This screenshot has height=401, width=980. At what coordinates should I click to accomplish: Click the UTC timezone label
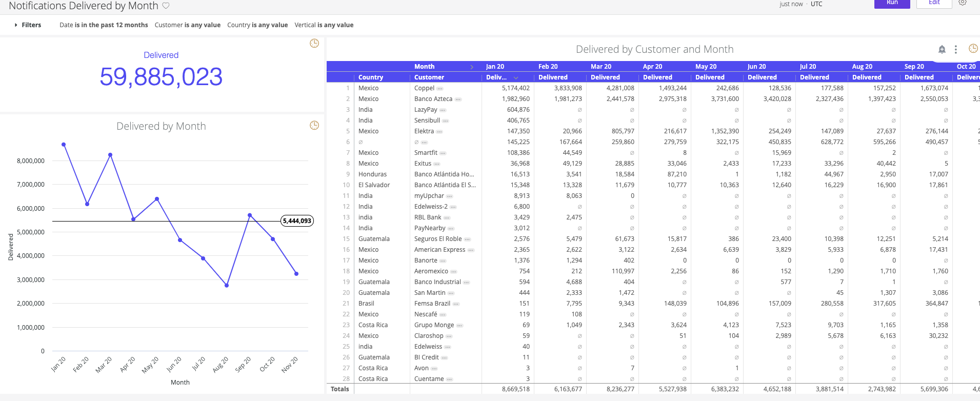(x=816, y=4)
